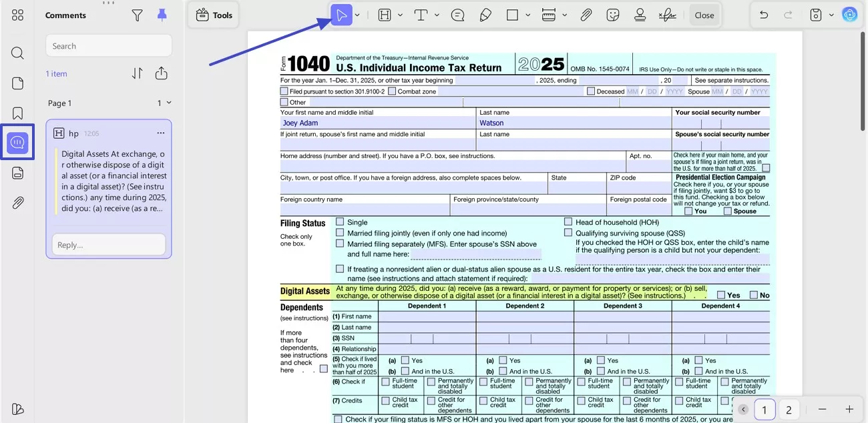Collapse the Page 1 comments group
Viewport: 868px width, 423px height.
click(169, 103)
